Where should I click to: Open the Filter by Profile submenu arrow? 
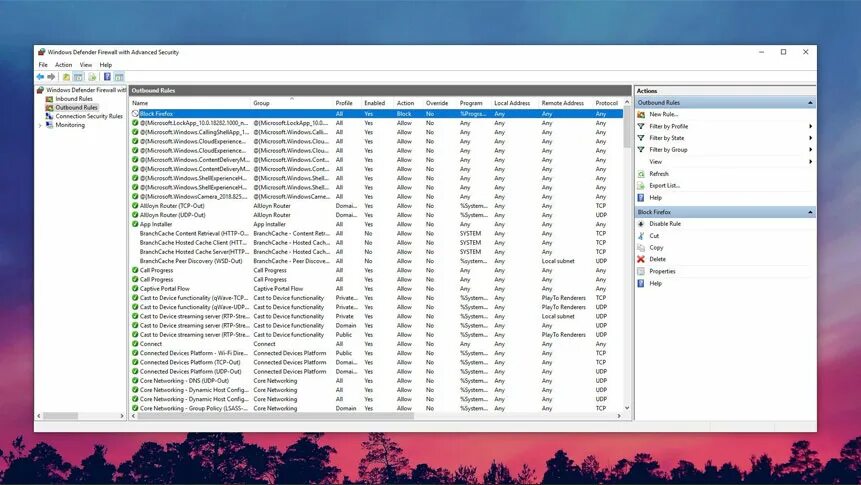pos(810,126)
